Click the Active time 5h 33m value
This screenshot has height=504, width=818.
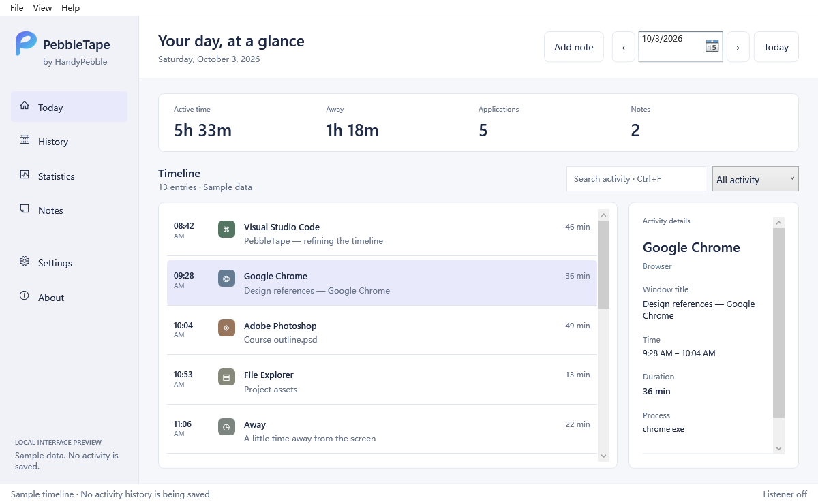coord(202,130)
